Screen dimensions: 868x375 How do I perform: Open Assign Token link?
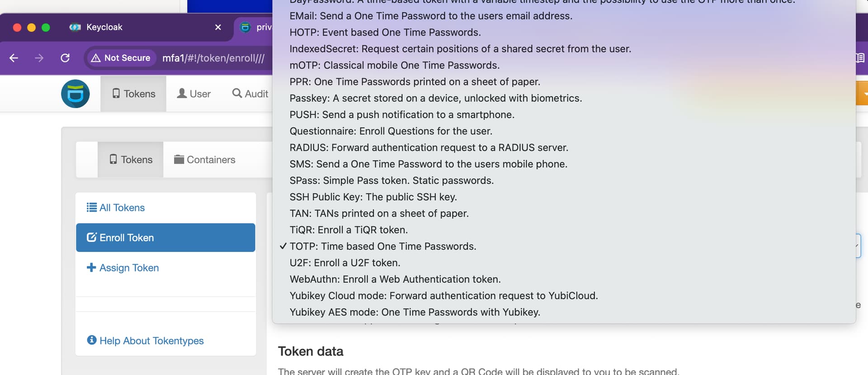click(x=123, y=268)
